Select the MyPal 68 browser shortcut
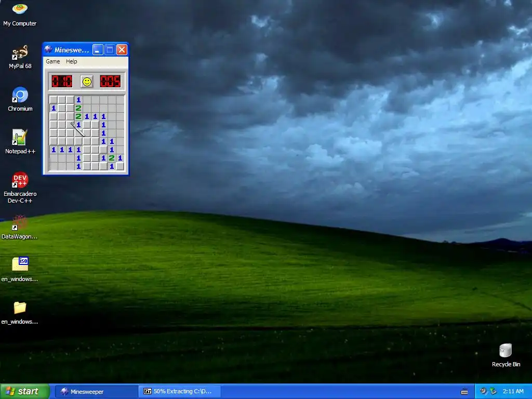Image resolution: width=532 pixels, height=399 pixels. (20, 57)
